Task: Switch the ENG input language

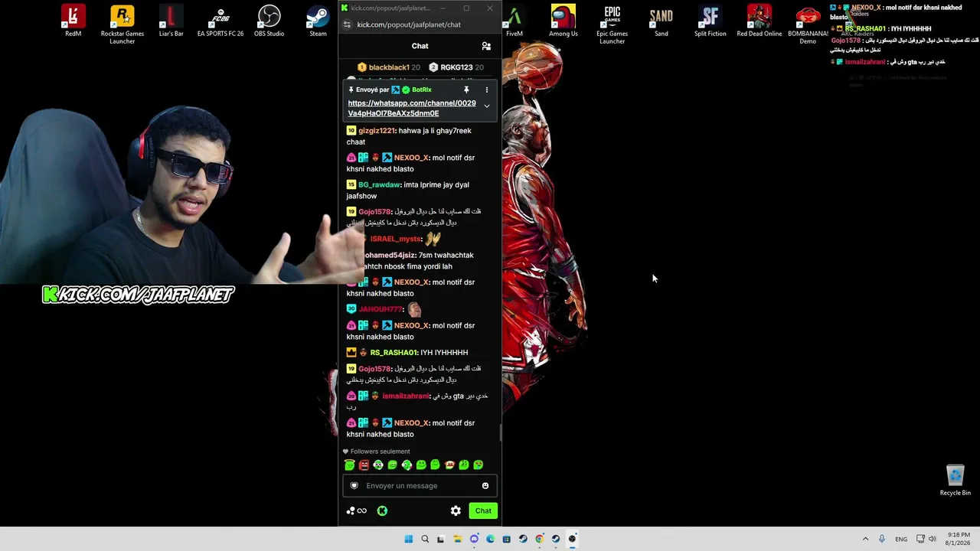Action: pos(901,539)
